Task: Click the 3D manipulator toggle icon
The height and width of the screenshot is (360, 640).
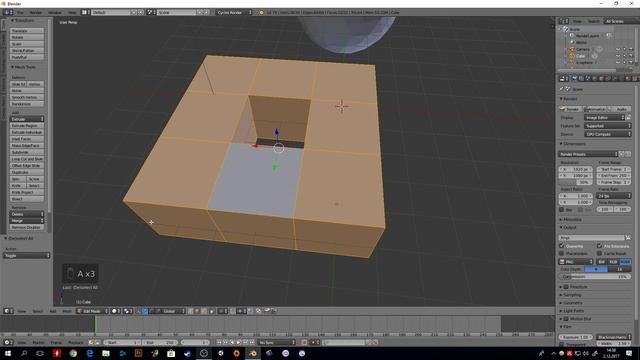Action: [x=139, y=311]
